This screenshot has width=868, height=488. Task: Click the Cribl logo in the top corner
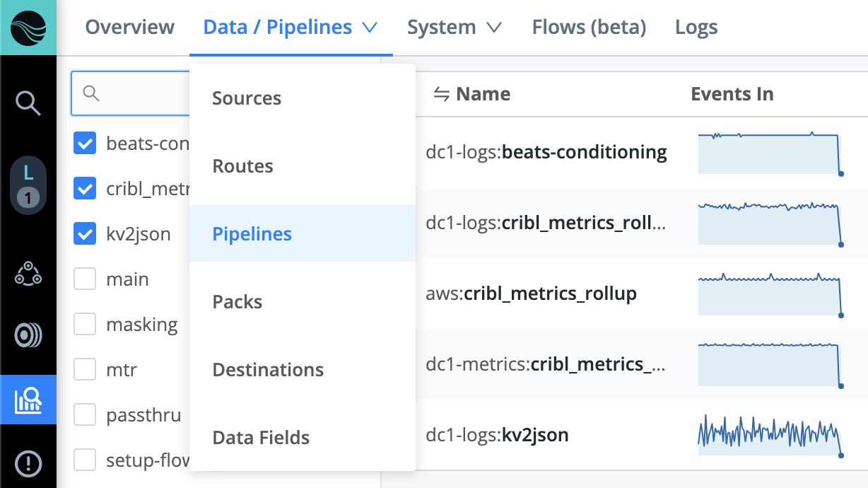[28, 28]
